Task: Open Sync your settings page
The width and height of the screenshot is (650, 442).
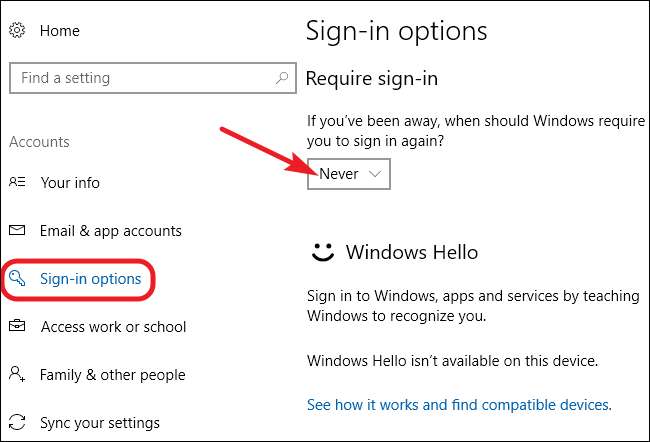Action: 99,422
